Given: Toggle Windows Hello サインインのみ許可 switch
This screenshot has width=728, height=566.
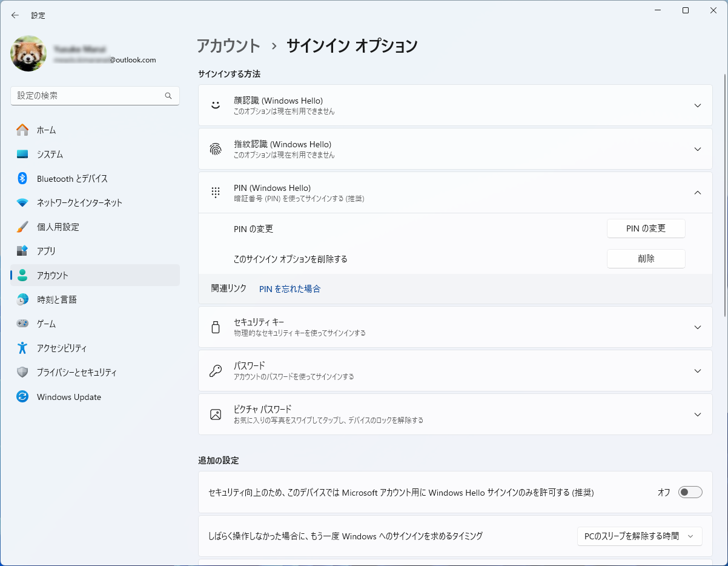Looking at the screenshot, I should 690,492.
